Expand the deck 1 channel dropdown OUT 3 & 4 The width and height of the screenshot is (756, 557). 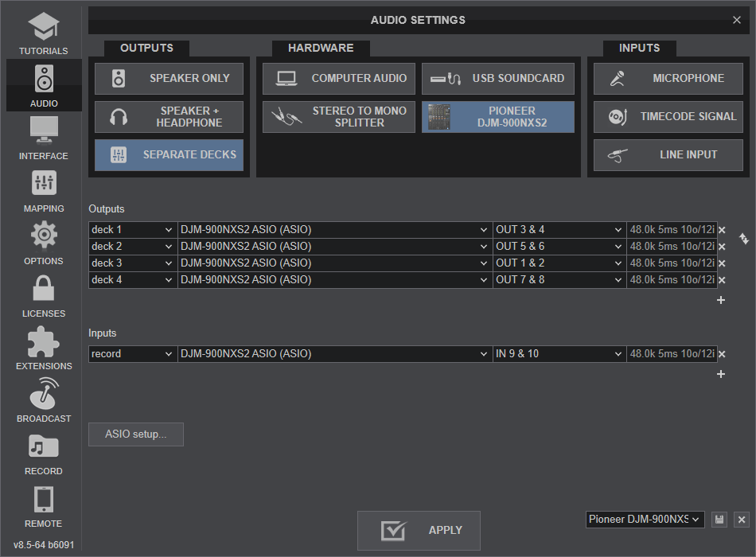pos(559,230)
